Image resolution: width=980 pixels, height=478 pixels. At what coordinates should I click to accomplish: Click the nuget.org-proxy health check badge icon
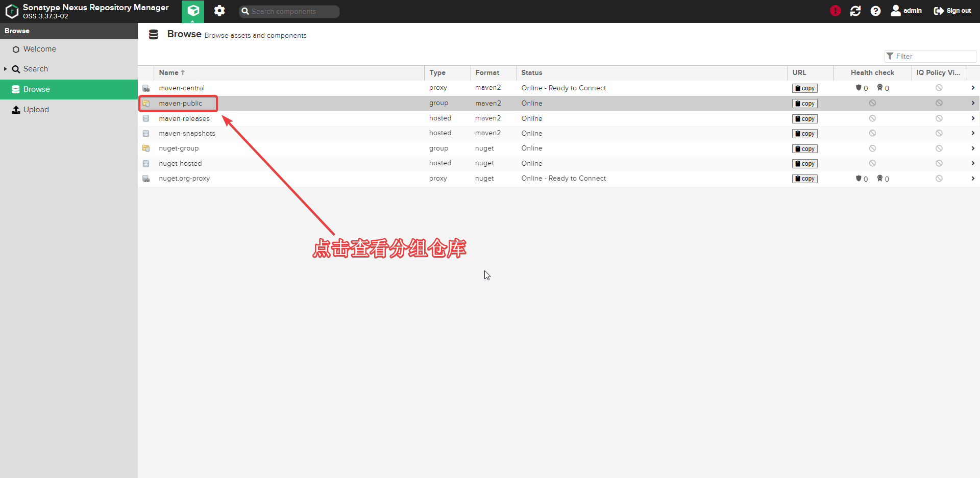[x=880, y=179]
